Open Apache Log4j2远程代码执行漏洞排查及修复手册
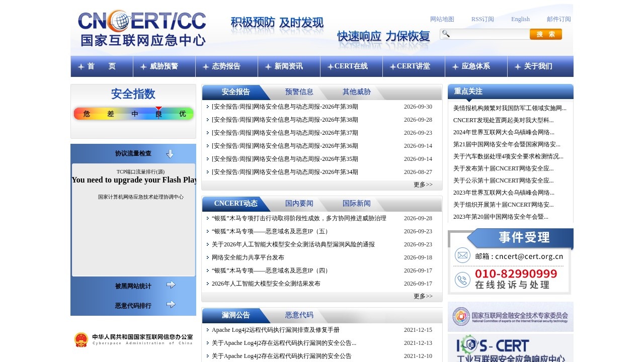644x362 pixels. click(x=276, y=330)
